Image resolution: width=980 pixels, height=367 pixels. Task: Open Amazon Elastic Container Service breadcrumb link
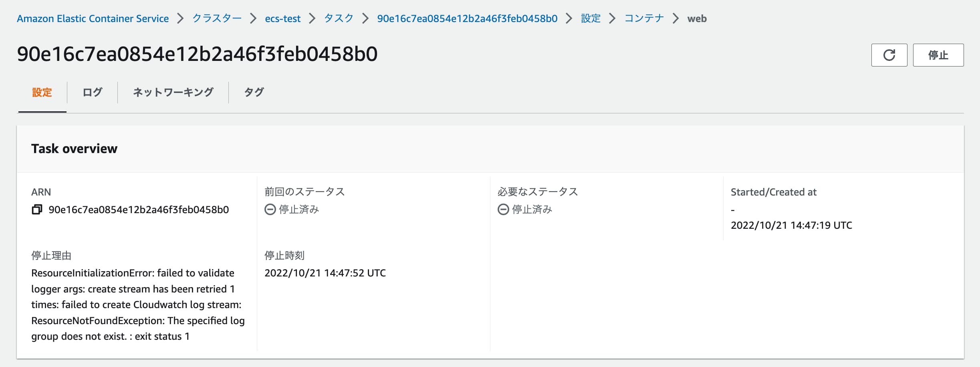tap(93, 18)
